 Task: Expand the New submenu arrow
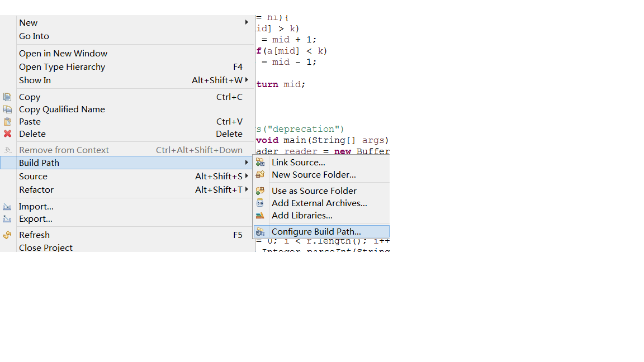(247, 22)
